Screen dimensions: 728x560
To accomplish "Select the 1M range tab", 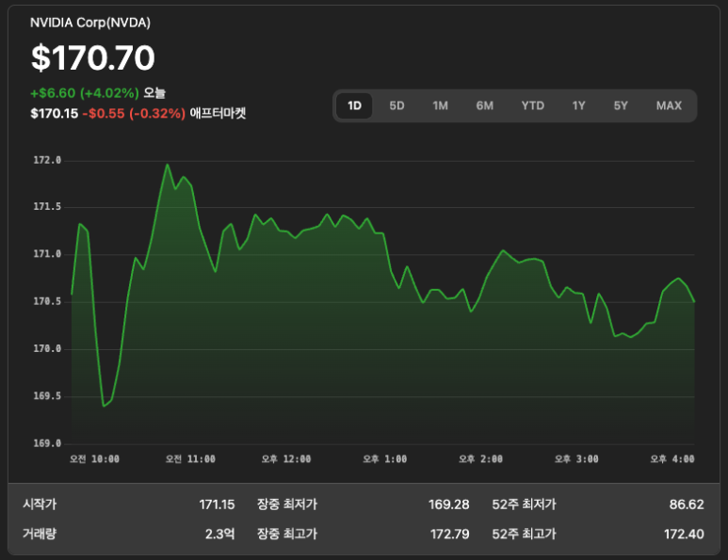I will pos(440,105).
